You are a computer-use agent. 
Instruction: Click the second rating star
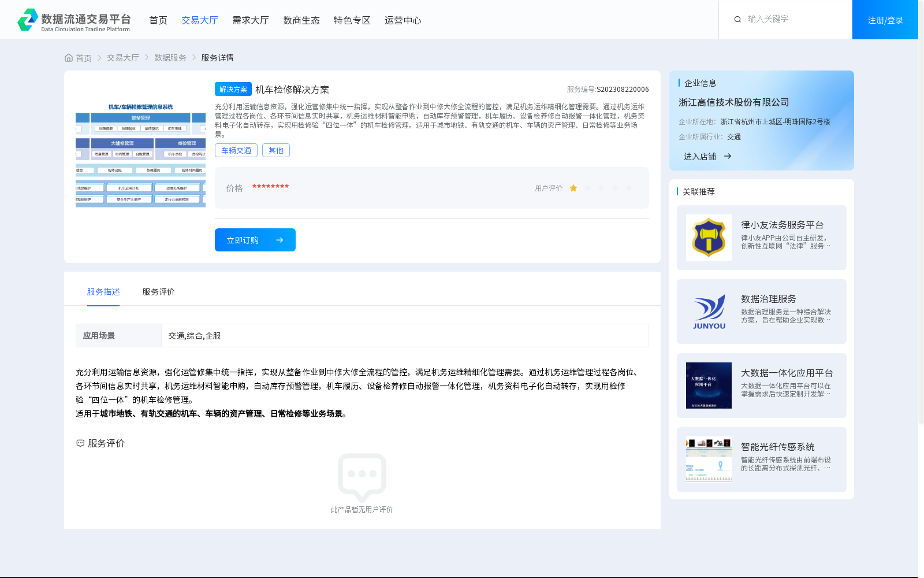587,188
